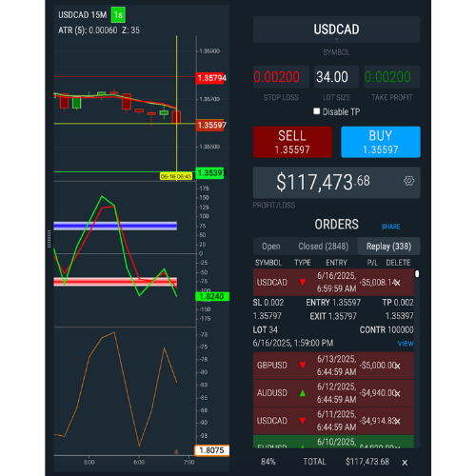Click the red sell arrow on GBPUSD row

point(303,366)
